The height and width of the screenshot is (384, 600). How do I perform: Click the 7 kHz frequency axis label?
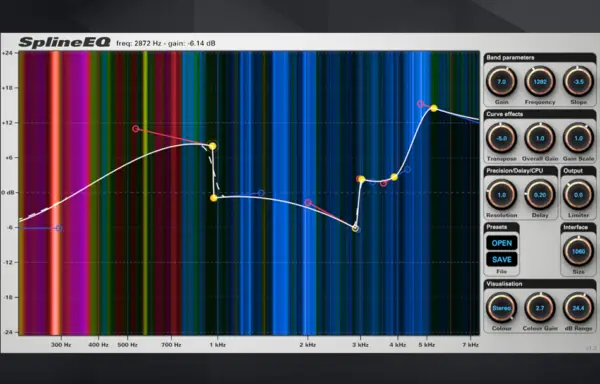tap(470, 345)
